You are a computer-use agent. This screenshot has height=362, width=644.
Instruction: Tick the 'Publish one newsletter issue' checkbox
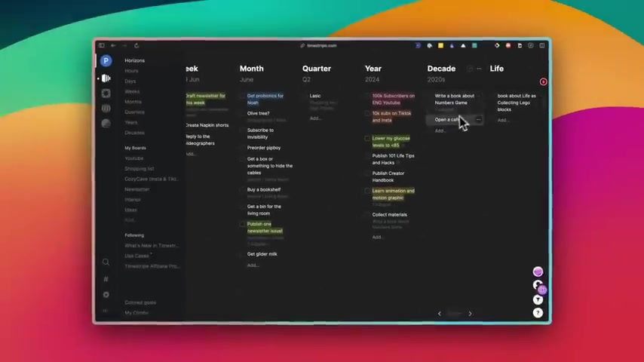click(243, 224)
